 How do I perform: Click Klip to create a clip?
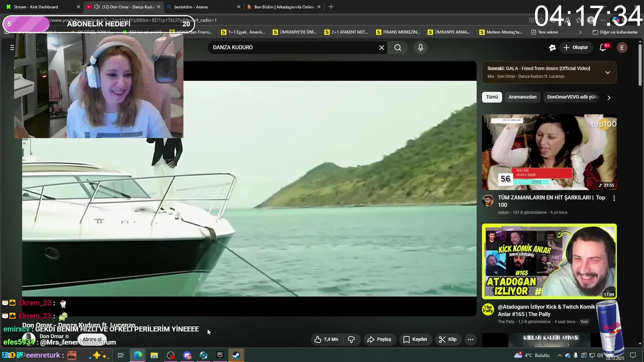(447, 339)
